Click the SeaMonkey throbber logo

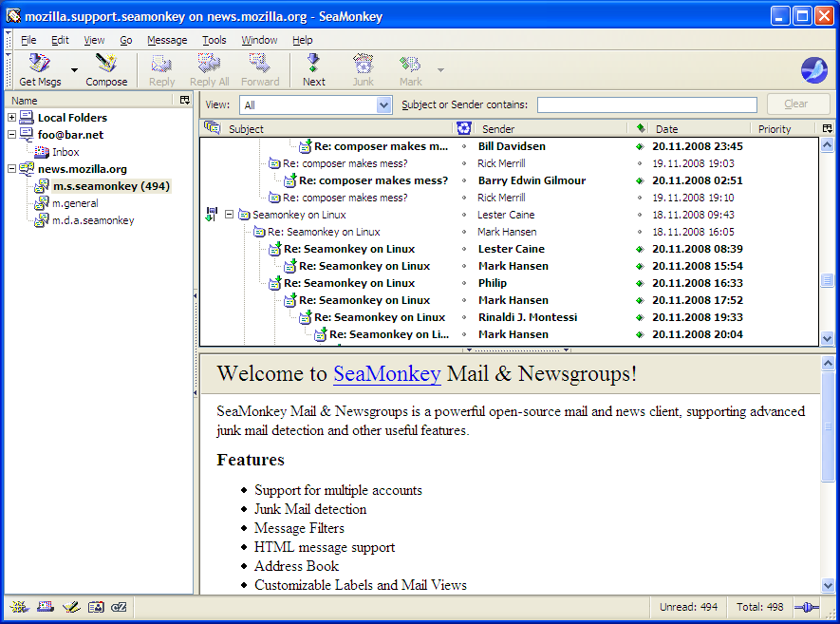813,70
